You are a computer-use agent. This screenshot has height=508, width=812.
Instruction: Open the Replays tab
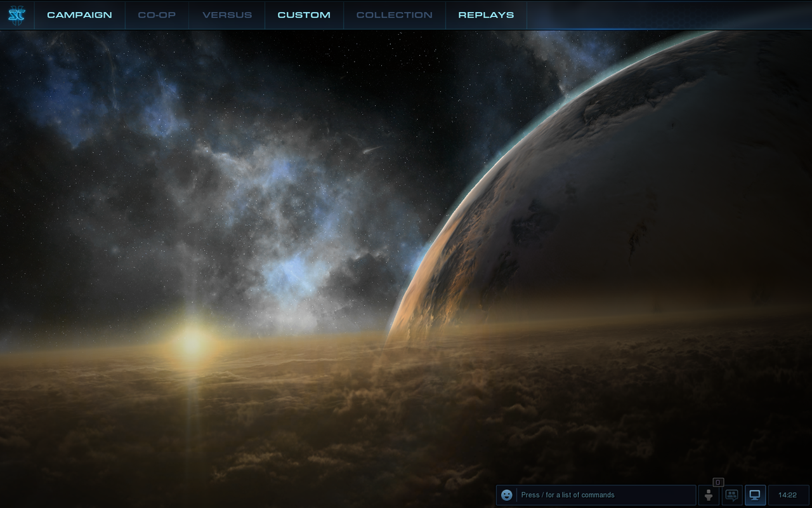[x=486, y=15]
